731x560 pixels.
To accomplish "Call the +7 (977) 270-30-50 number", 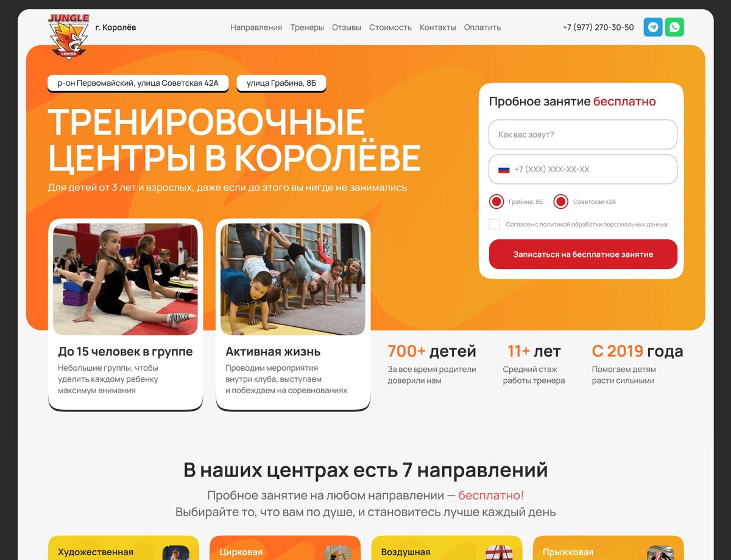I will click(598, 27).
